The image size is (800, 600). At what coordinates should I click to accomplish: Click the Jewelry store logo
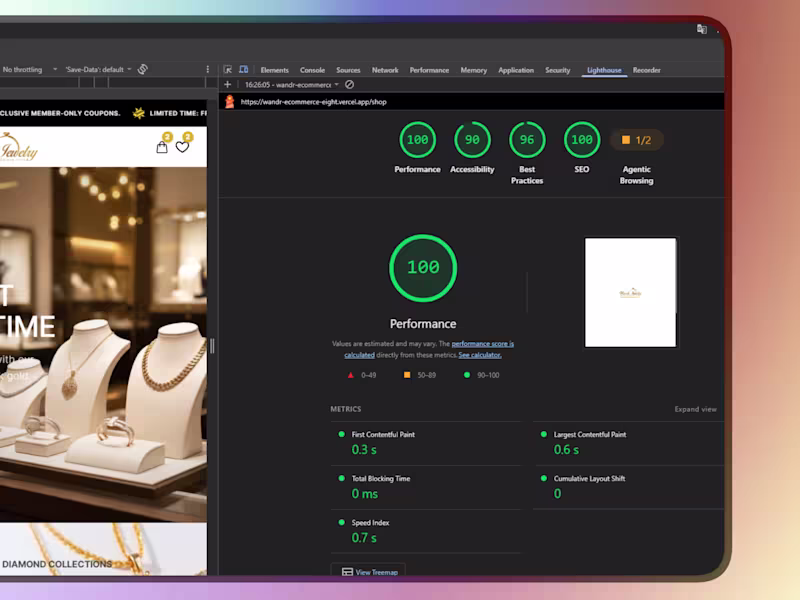[19, 147]
